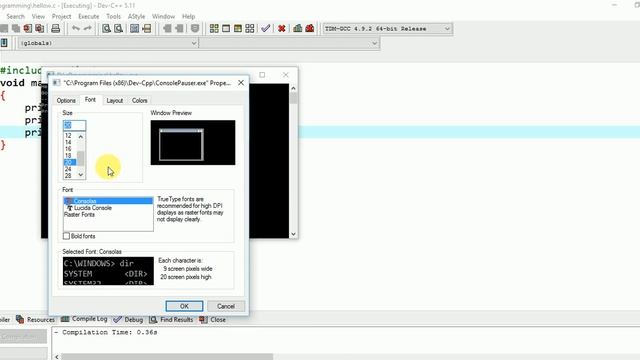The width and height of the screenshot is (640, 360).
Task: Click the Size list scroll down arrow
Action: click(81, 175)
